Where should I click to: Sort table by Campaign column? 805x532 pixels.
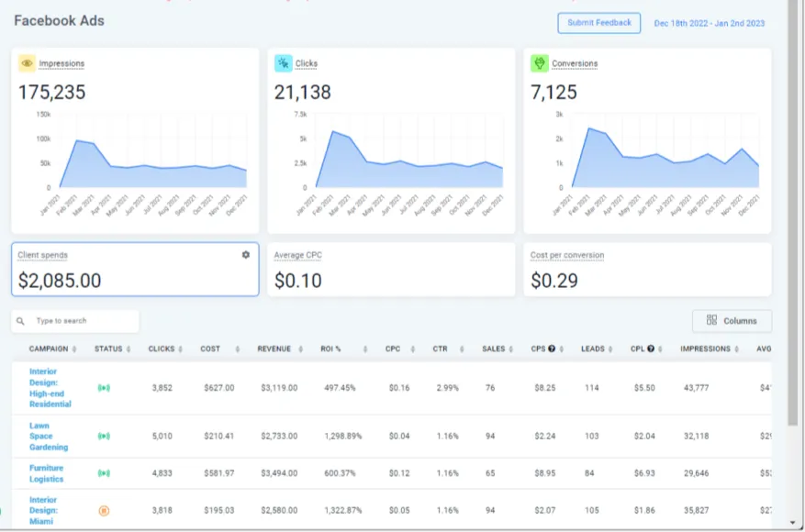point(74,349)
